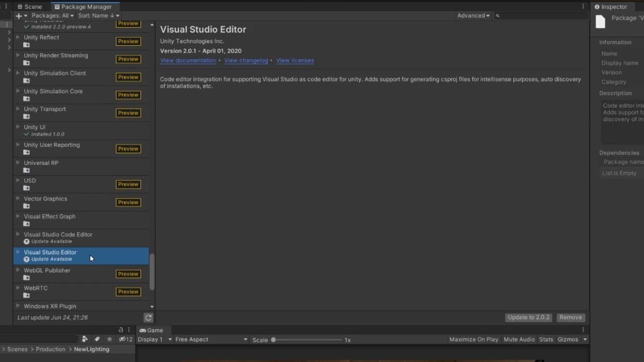Open the Gizmos dropdown arrow
This screenshot has height=362, width=644.
(x=585, y=339)
